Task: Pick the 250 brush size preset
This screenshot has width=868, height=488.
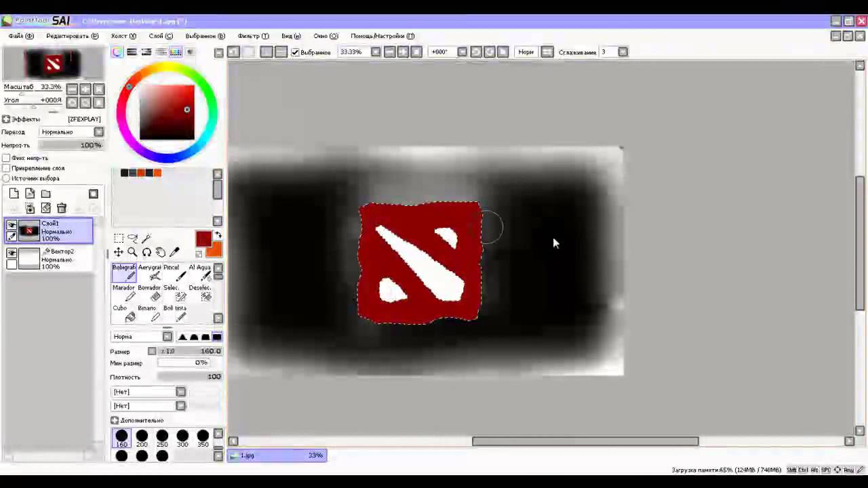Action: tap(162, 439)
